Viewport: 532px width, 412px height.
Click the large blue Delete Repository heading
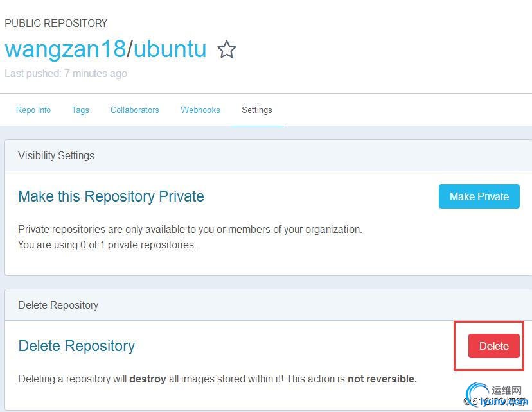[76, 347]
